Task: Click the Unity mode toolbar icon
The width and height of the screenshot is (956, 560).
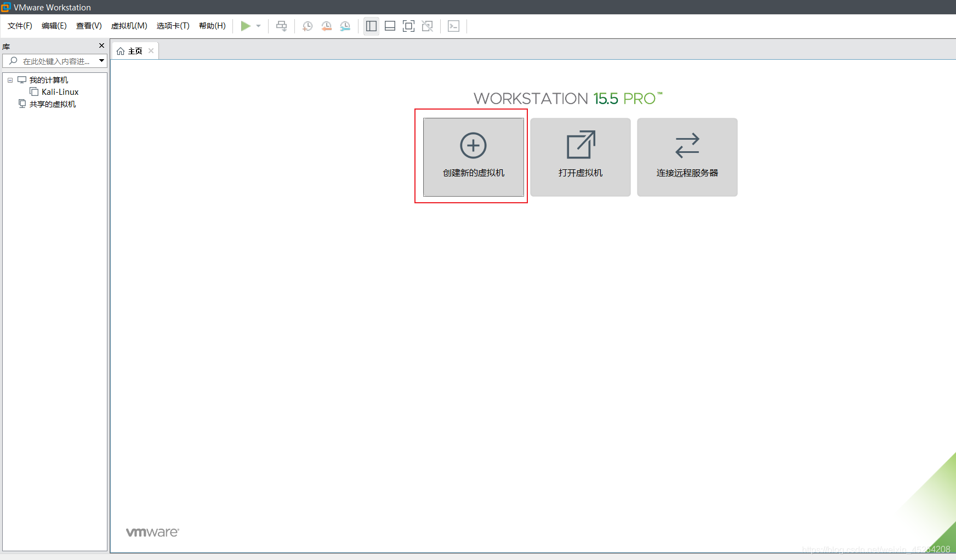Action: point(428,26)
